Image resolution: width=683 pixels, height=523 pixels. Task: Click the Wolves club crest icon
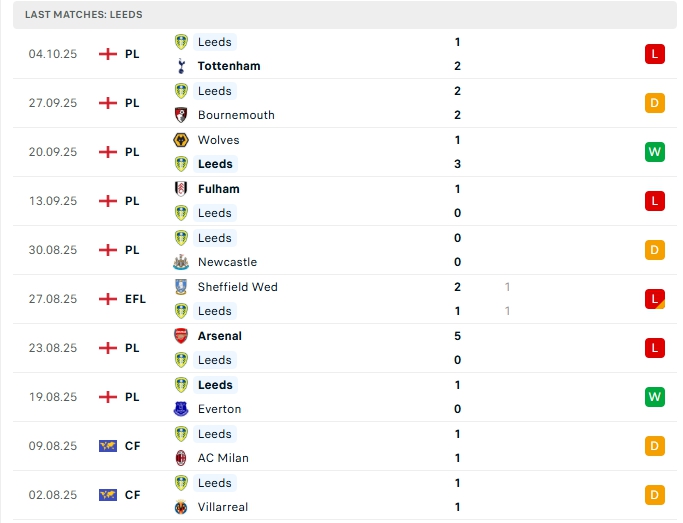coord(181,140)
